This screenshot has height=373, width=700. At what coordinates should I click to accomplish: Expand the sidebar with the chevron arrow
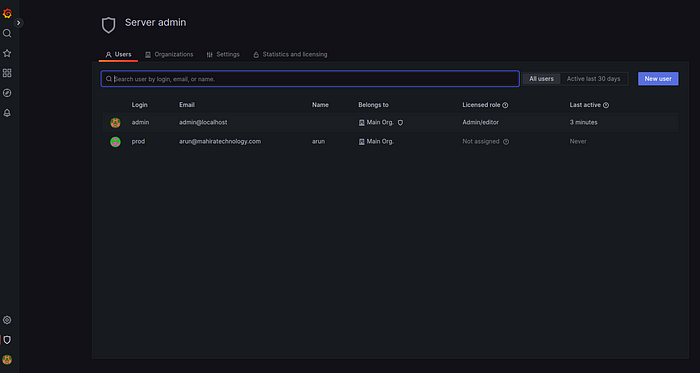[18, 23]
